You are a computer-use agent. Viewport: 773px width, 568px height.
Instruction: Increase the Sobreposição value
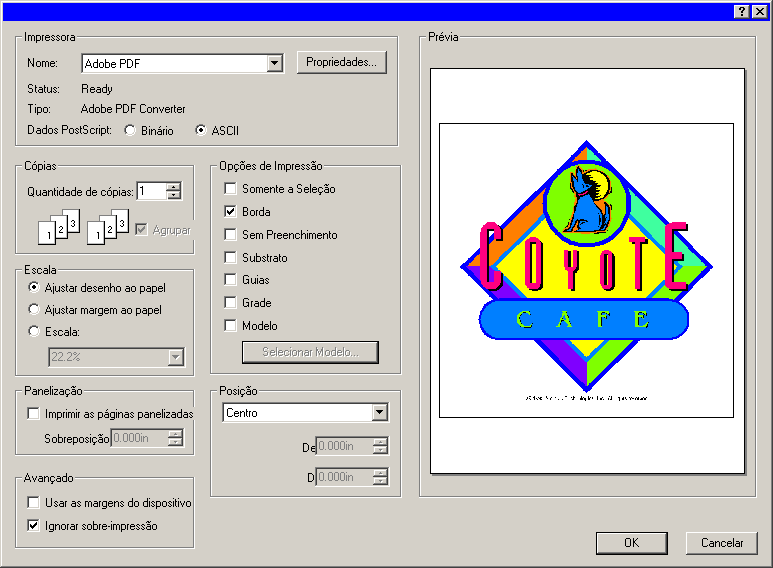click(x=176, y=433)
